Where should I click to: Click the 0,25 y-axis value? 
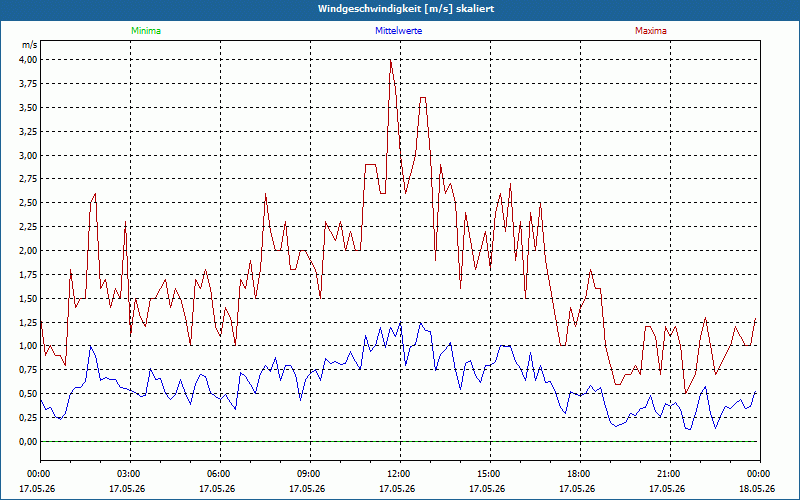(28, 417)
